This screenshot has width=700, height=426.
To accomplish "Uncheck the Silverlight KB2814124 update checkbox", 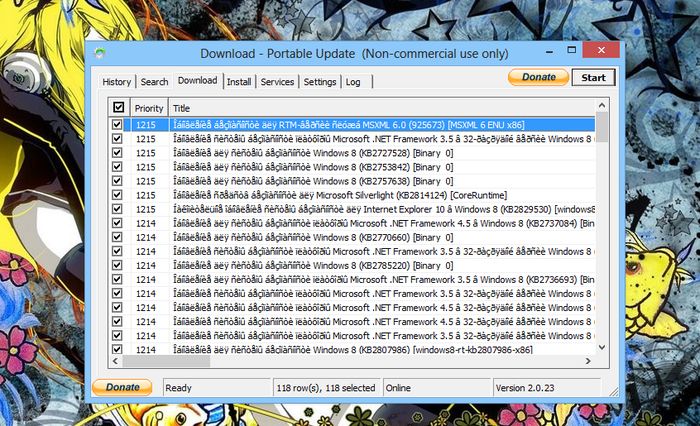I will click(118, 195).
